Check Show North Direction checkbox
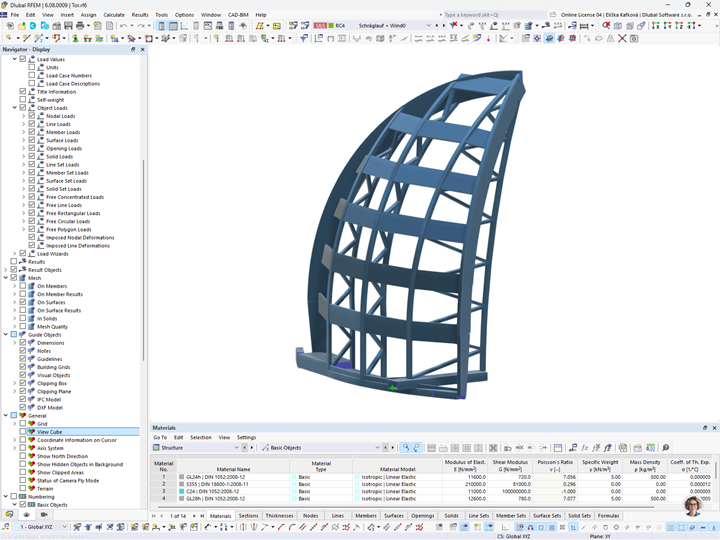The width and height of the screenshot is (720, 540). pyautogui.click(x=22, y=456)
